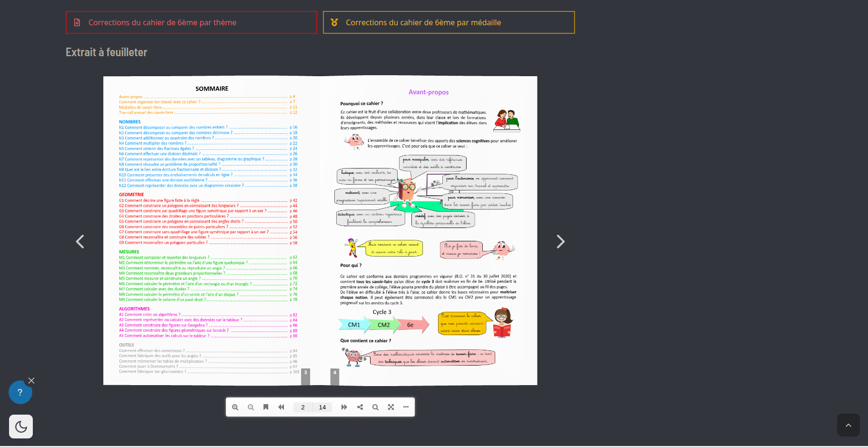Go to next pages with double-arrow
Image resolution: width=868 pixels, height=447 pixels.
pos(344,407)
